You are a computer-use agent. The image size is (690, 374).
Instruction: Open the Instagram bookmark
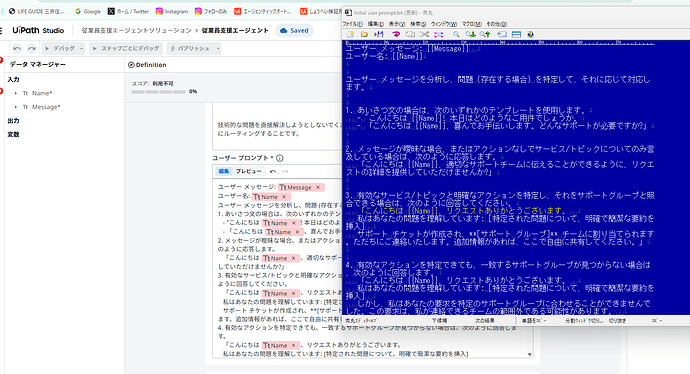tap(172, 11)
